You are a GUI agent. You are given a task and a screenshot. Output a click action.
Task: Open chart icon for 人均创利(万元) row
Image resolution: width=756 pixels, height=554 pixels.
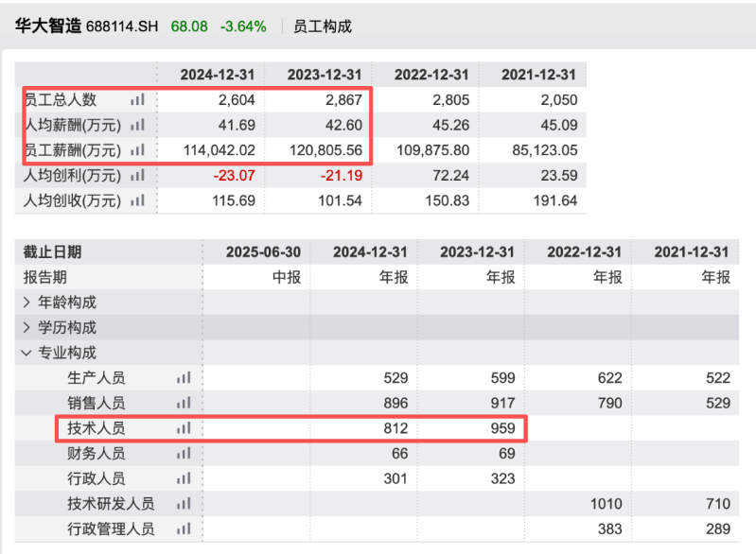tap(137, 175)
